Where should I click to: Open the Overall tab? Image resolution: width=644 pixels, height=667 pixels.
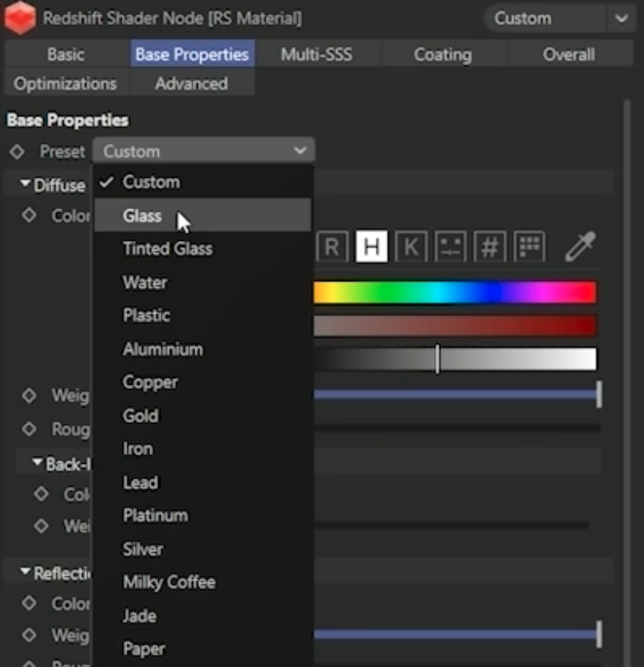(570, 55)
